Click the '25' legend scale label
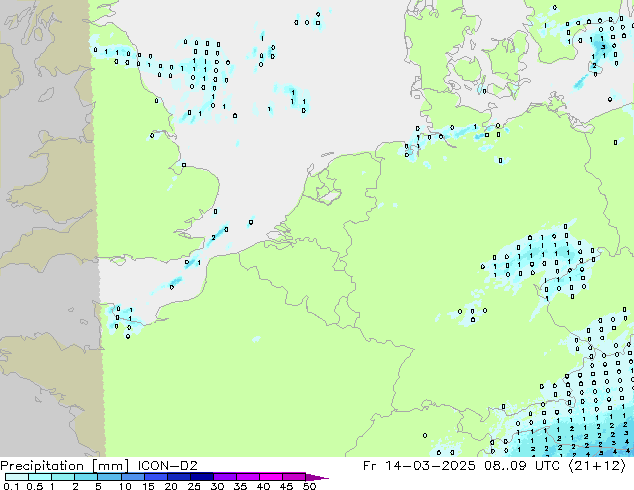The height and width of the screenshot is (490, 634). (x=194, y=486)
